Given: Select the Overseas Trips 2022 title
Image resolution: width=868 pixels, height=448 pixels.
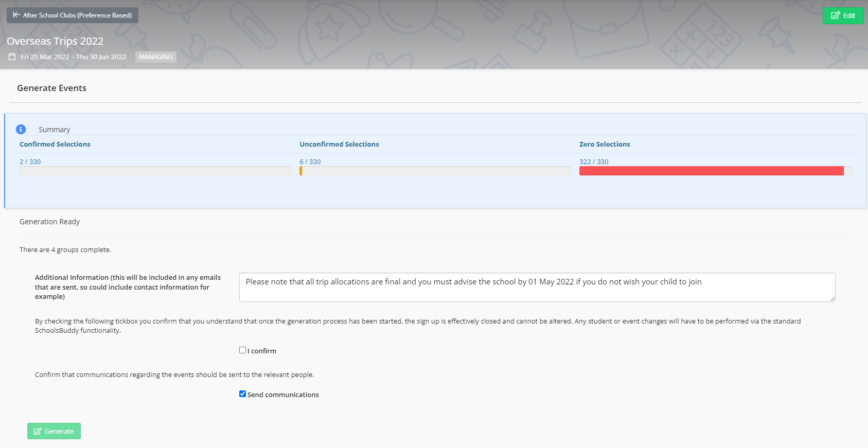Looking at the screenshot, I should (55, 41).
